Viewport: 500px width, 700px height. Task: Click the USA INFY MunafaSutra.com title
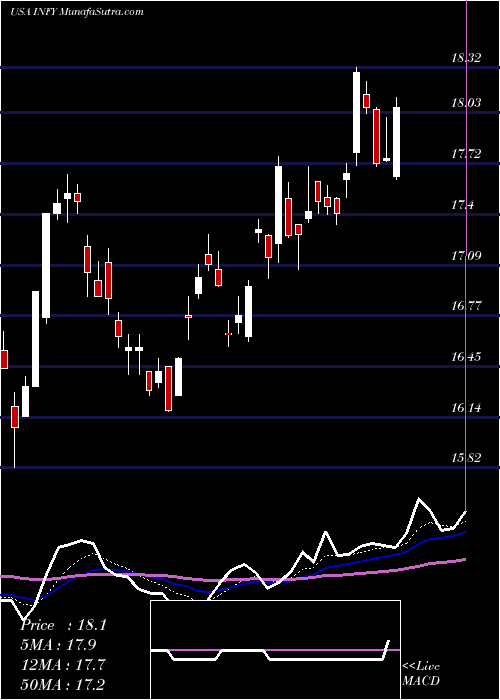tap(77, 12)
